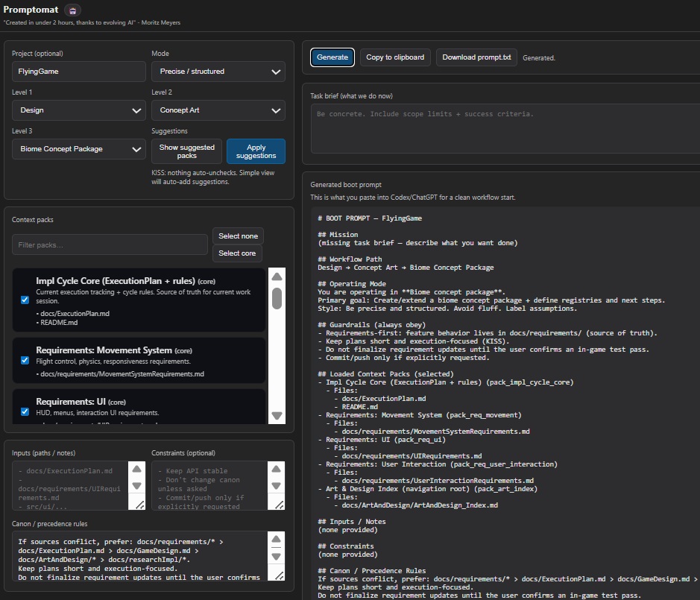Click Constraints textarea scroll down arrow

coord(277,486)
